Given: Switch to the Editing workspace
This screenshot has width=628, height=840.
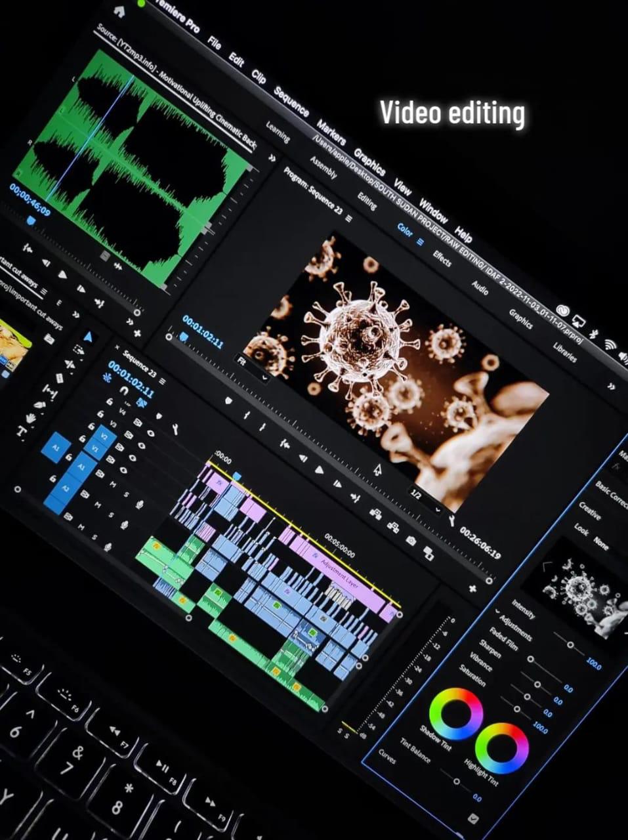Looking at the screenshot, I should point(367,200).
